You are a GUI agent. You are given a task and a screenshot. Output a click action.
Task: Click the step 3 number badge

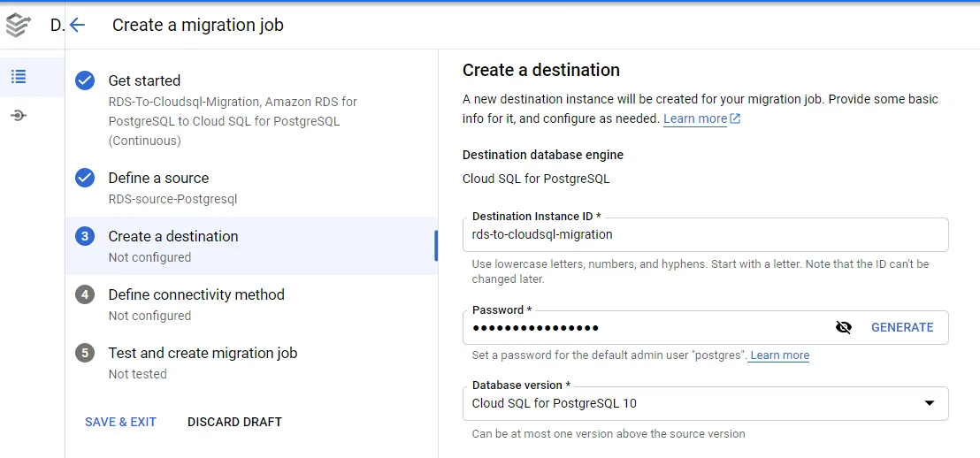[x=85, y=236]
